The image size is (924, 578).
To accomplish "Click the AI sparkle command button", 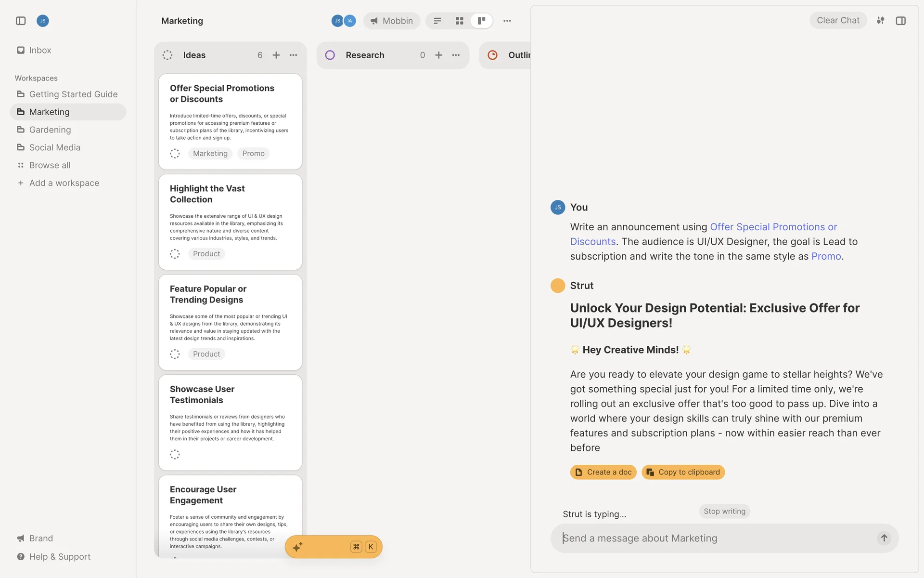I will click(298, 547).
